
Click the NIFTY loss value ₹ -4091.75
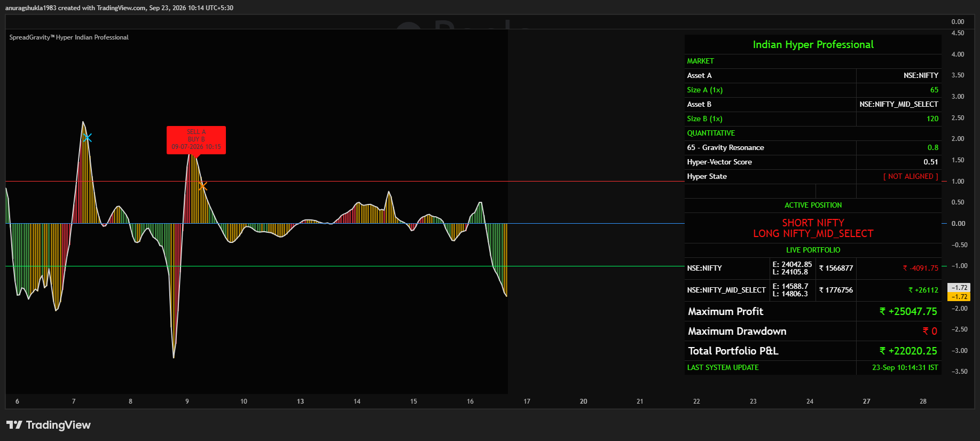point(920,269)
